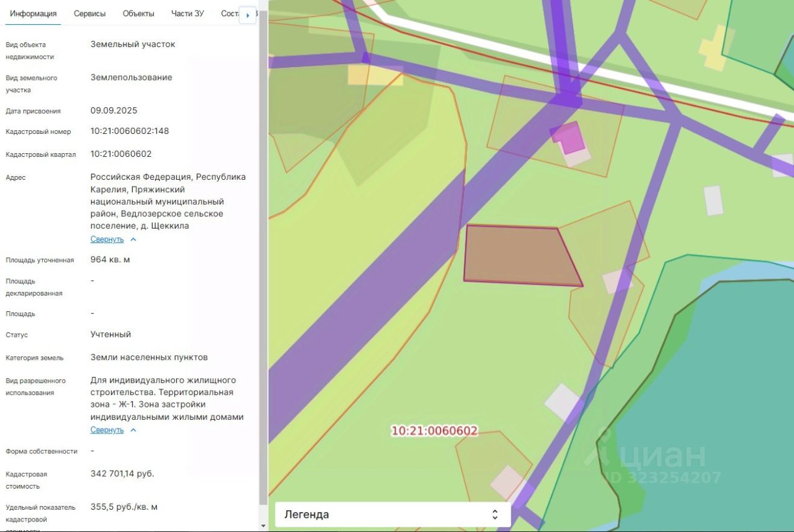The width and height of the screenshot is (794, 532).
Task: Click the Вид земельного участка label
Action: point(32,84)
